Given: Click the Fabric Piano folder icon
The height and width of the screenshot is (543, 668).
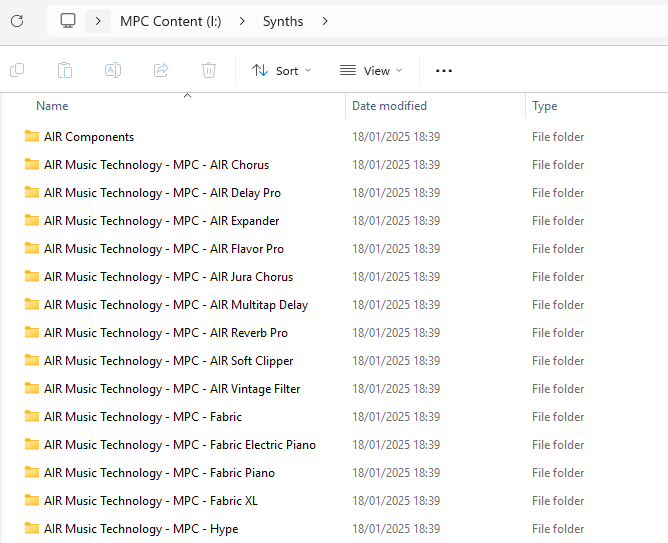Looking at the screenshot, I should point(32,472).
